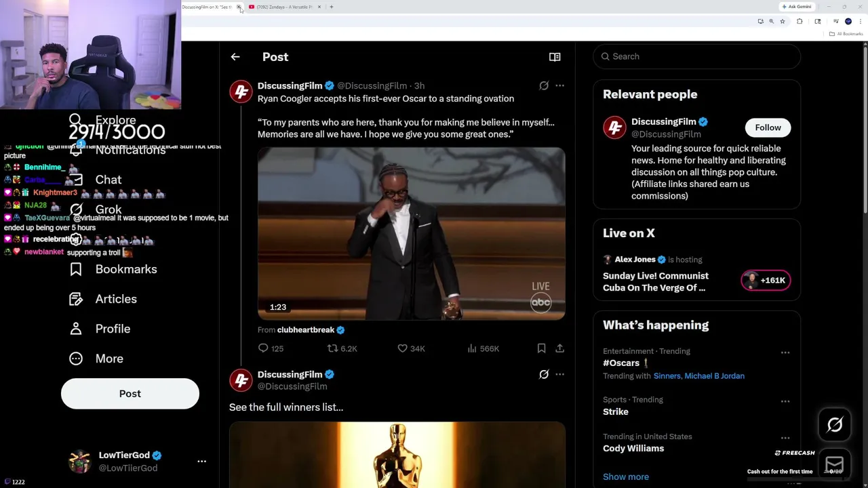Open the Oscar statue winners list image
The width and height of the screenshot is (868, 488).
point(397,454)
